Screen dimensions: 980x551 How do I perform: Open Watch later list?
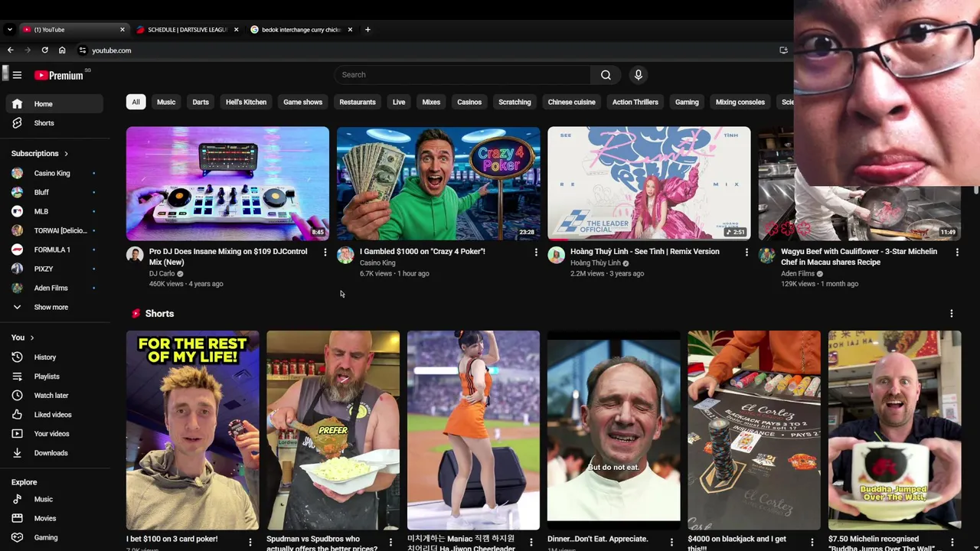[x=54, y=396]
